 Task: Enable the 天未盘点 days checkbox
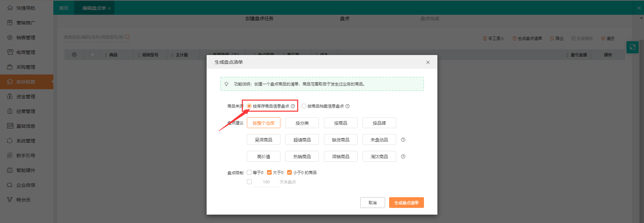(249, 182)
